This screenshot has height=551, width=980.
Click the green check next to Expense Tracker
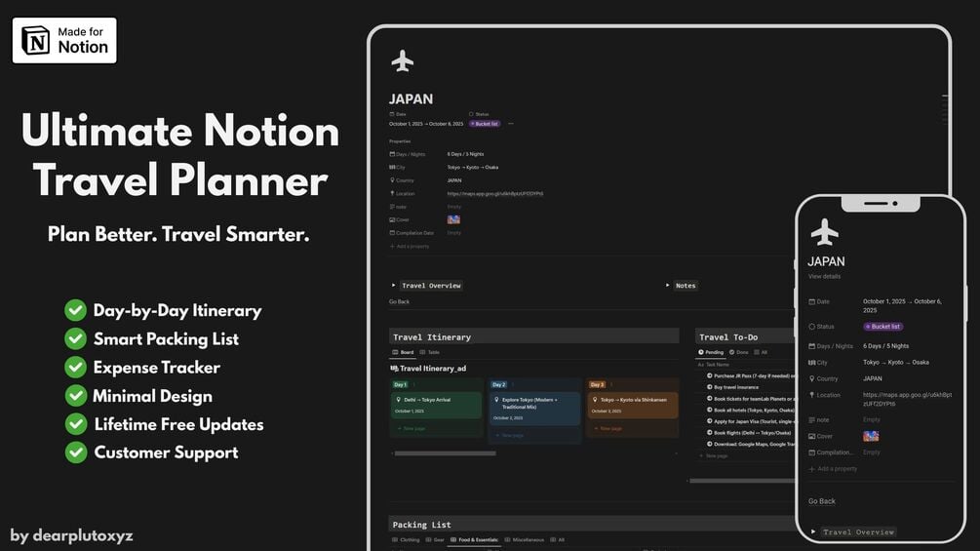76,368
